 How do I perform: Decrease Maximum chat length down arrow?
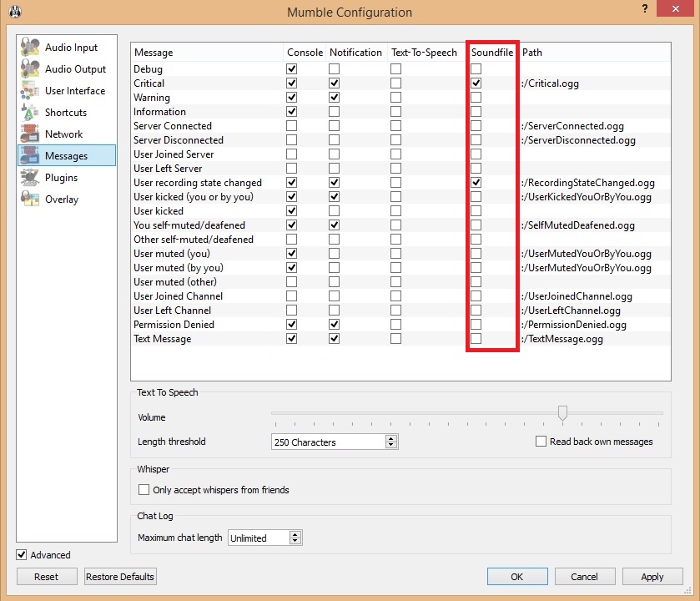(295, 541)
